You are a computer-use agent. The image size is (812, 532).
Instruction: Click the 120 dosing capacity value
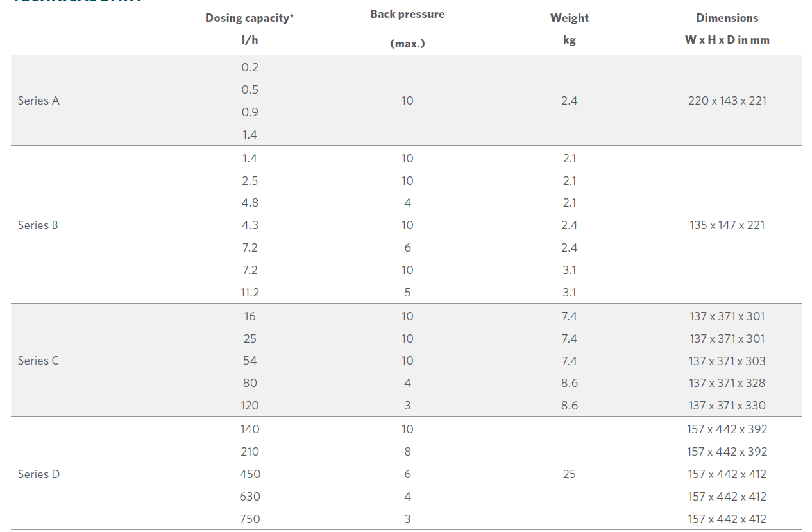(250, 406)
